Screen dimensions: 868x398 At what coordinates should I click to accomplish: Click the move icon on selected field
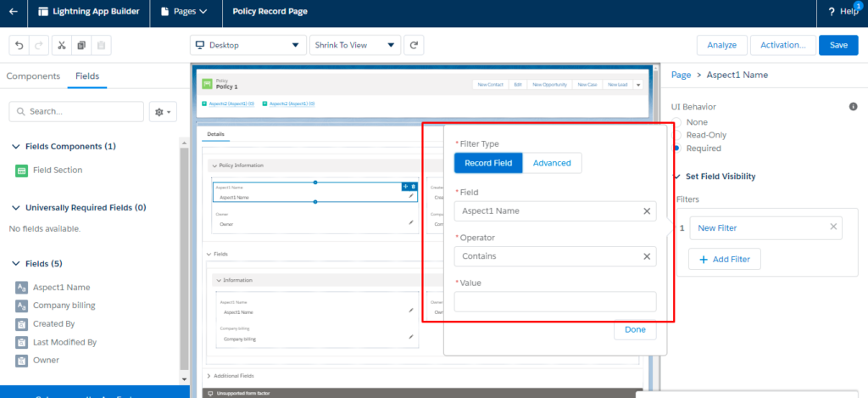point(405,186)
